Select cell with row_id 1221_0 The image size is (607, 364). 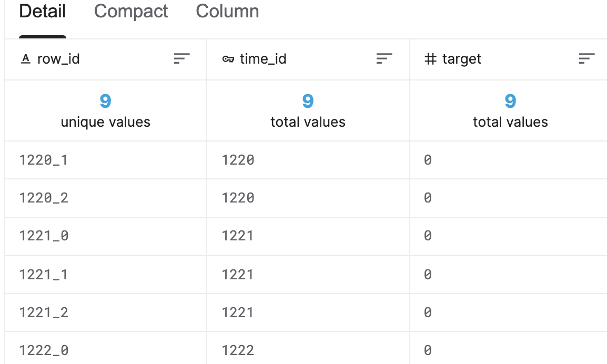click(44, 236)
